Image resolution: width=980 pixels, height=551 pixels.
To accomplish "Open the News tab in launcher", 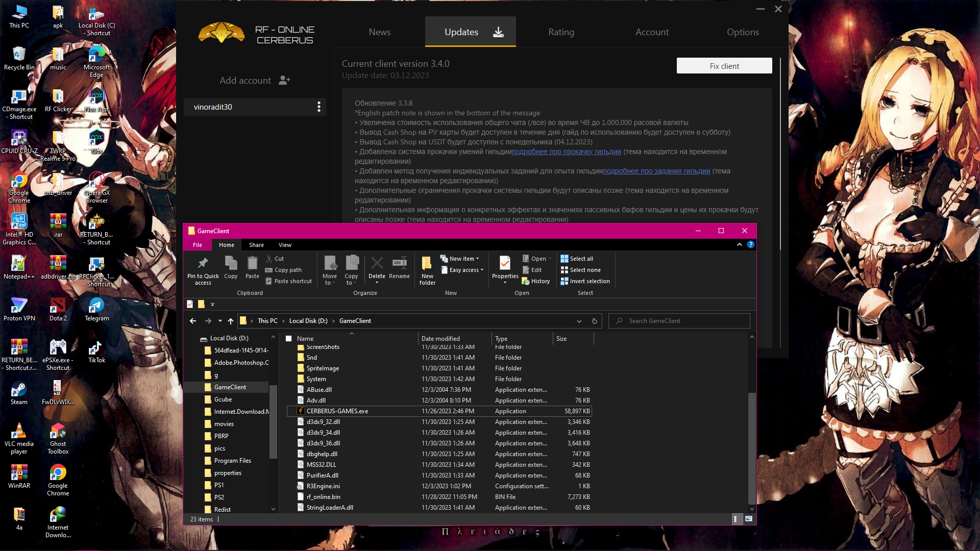I will (x=380, y=32).
